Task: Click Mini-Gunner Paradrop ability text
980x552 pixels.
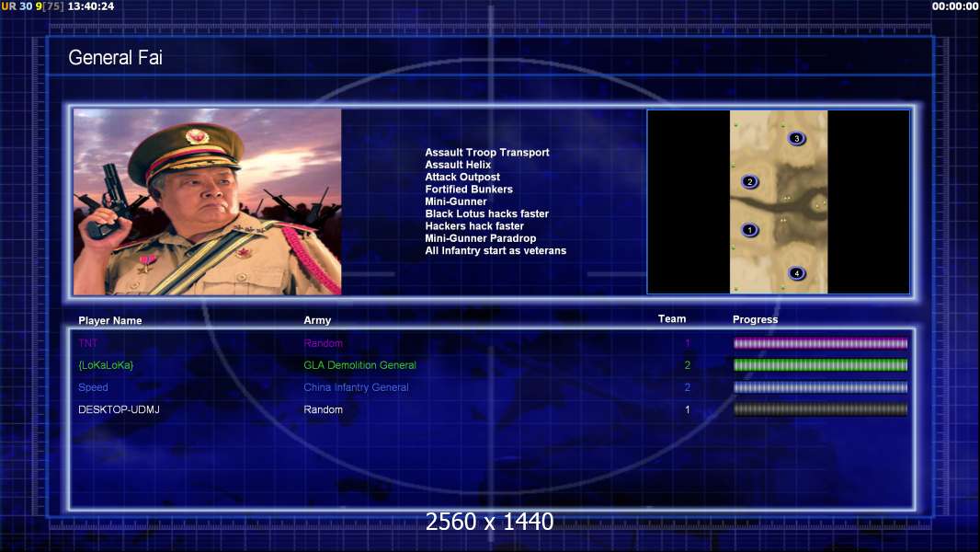Action: (481, 238)
